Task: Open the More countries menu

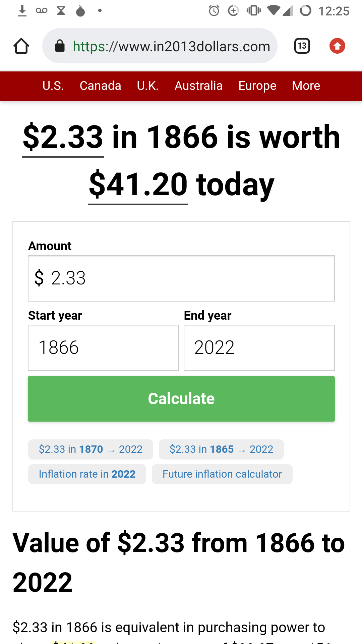Action: [x=306, y=86]
